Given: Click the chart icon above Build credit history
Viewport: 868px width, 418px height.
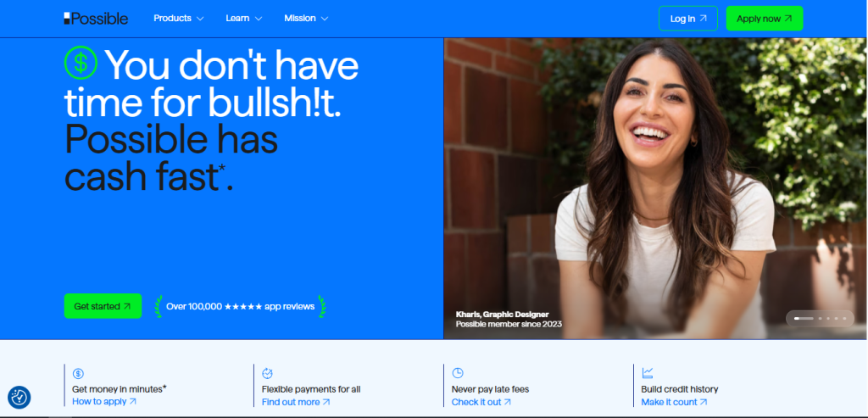Looking at the screenshot, I should [647, 373].
